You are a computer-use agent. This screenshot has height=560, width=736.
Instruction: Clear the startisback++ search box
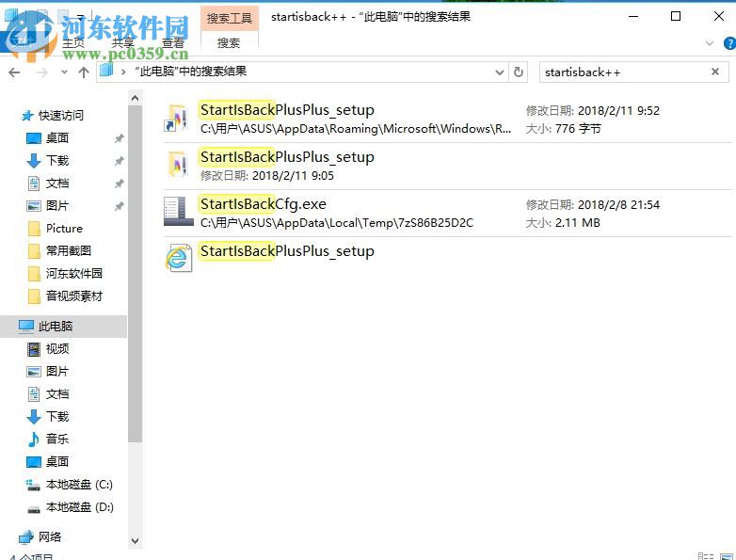[x=715, y=72]
